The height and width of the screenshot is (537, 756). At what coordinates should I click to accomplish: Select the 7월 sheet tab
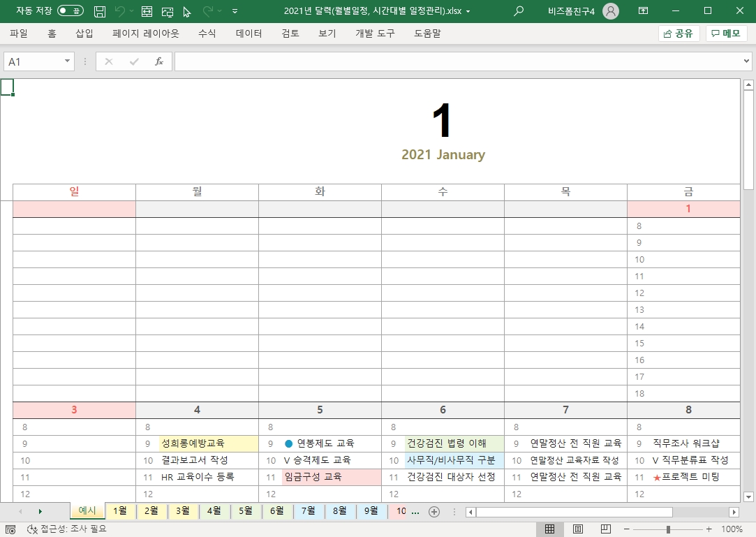click(308, 510)
